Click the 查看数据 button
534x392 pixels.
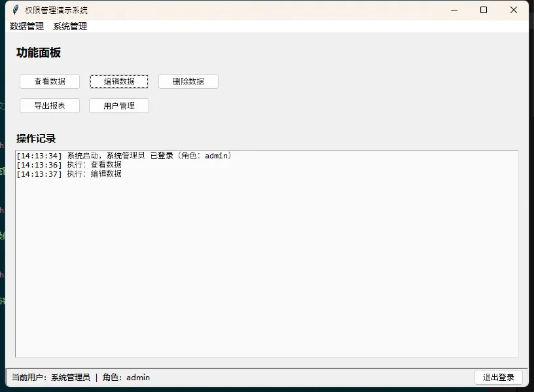pos(50,82)
